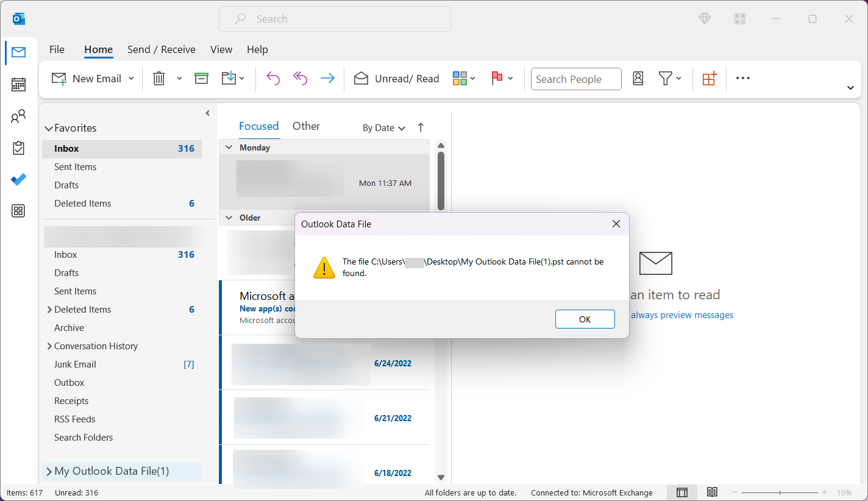Open the Send / Receive tab
The width and height of the screenshot is (868, 501).
(x=162, y=49)
